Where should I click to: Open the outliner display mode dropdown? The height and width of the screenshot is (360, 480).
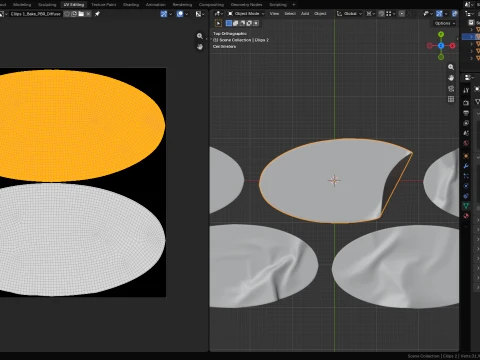pos(470,14)
